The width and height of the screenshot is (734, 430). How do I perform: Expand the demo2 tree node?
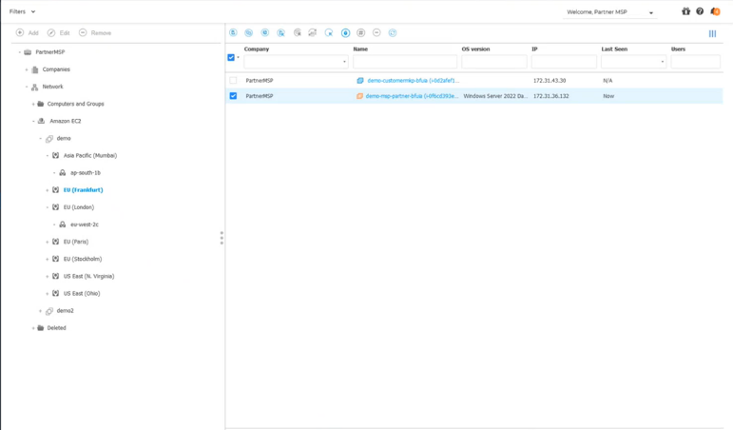(x=41, y=311)
